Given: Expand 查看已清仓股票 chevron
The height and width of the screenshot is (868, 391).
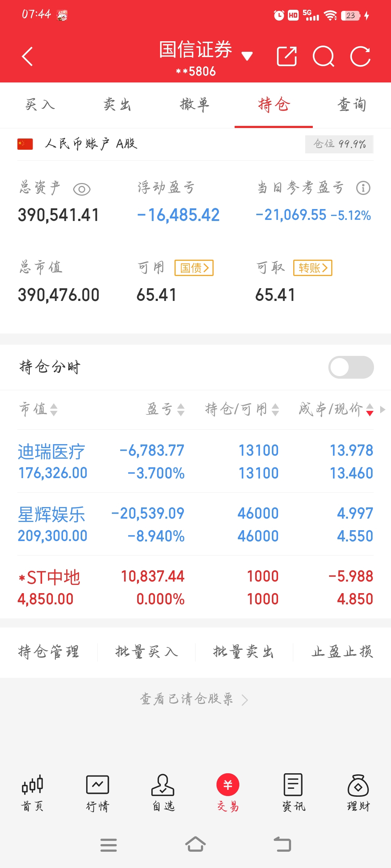Looking at the screenshot, I should click(x=245, y=700).
